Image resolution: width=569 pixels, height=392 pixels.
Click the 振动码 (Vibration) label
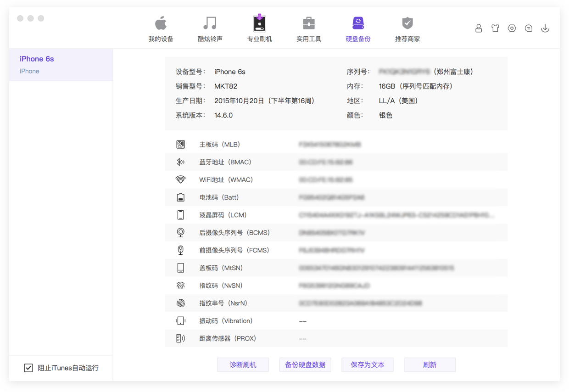click(226, 321)
